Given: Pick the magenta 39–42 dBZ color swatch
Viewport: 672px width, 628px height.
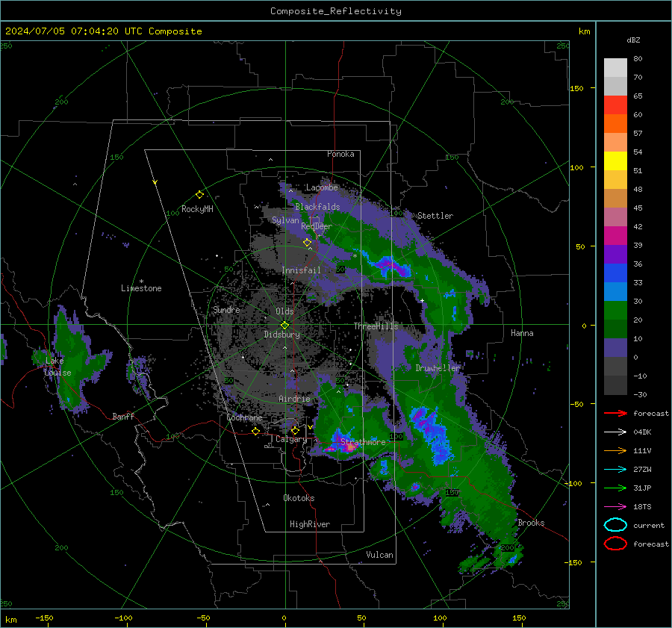Looking at the screenshot, I should [615, 236].
